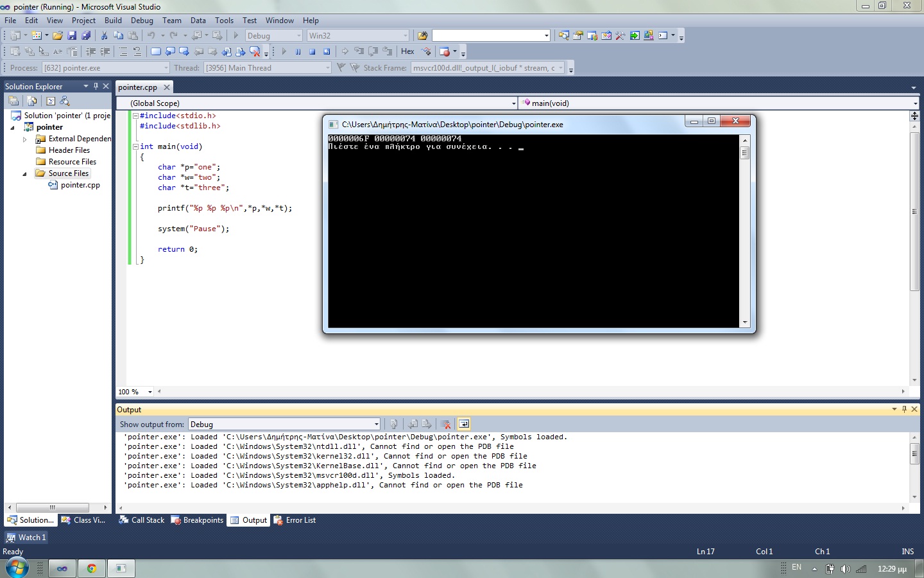This screenshot has width=924, height=578.
Task: Switch to the Error List tab
Action: click(x=295, y=520)
